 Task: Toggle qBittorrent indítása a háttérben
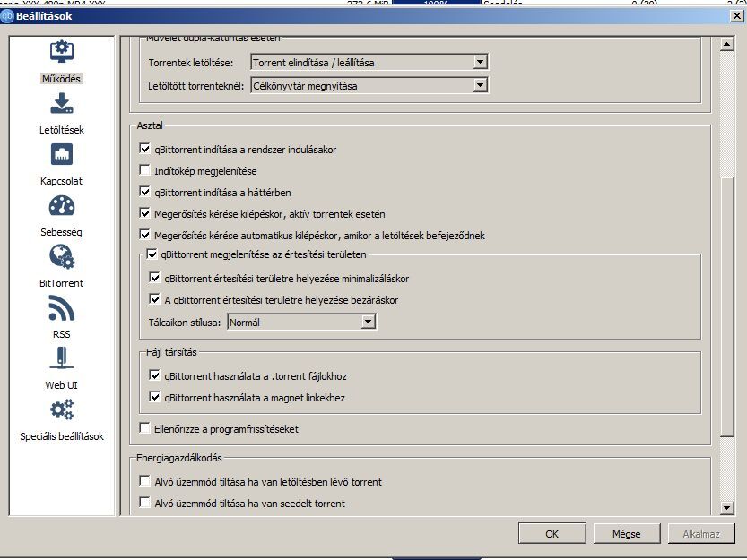click(144, 192)
